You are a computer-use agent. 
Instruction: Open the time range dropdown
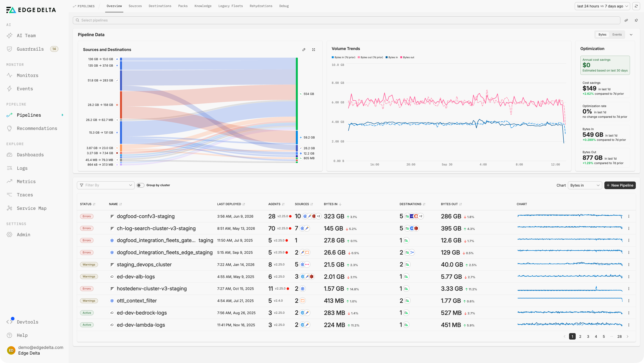(602, 6)
